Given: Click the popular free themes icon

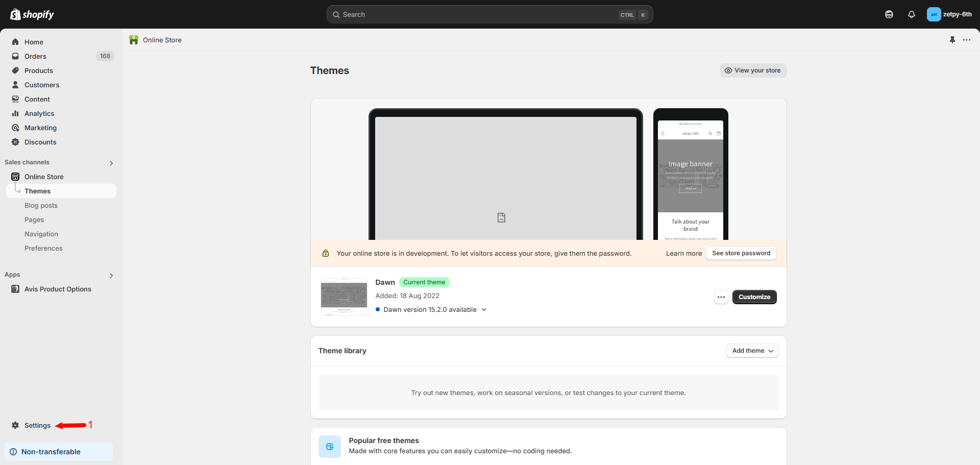Looking at the screenshot, I should (330, 447).
